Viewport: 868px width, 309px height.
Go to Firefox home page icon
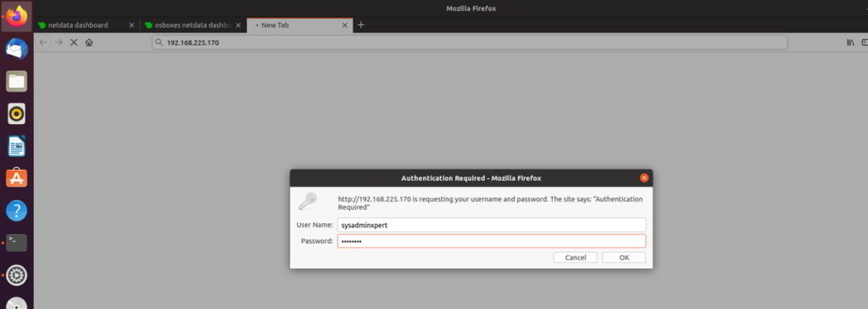tap(89, 42)
